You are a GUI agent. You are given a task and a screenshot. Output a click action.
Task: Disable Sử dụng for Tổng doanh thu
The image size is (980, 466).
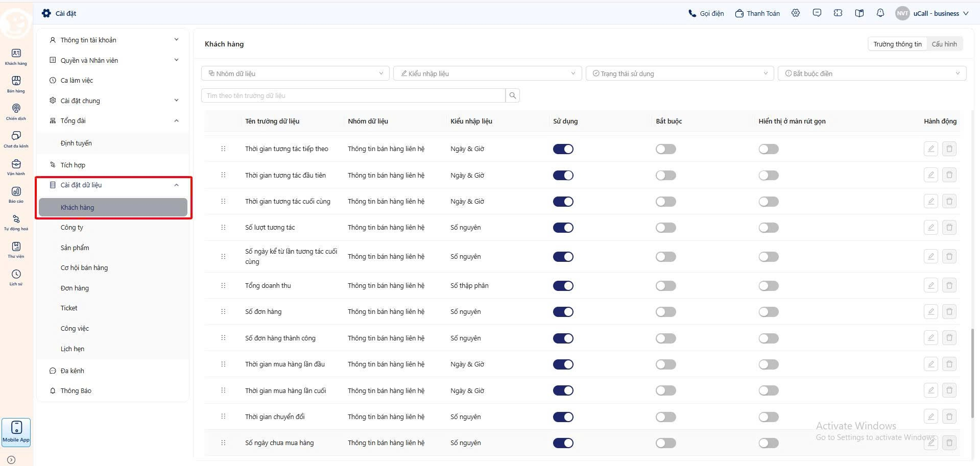[563, 286]
